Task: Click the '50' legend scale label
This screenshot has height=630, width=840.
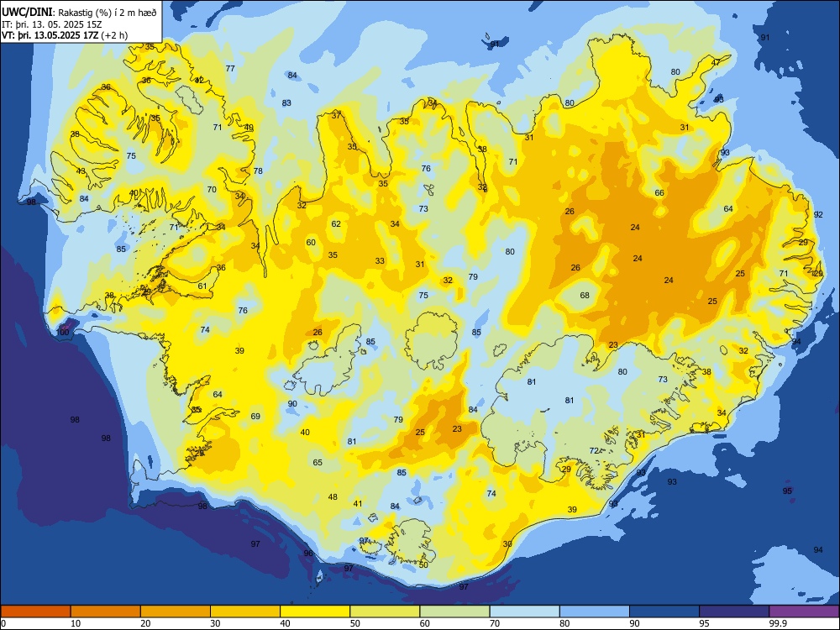Action: (x=354, y=623)
